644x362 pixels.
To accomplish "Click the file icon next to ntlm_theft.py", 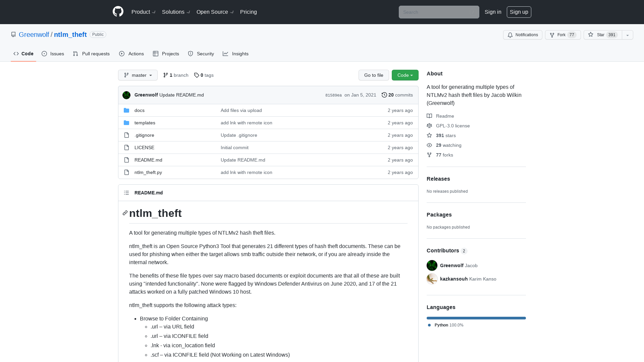I will (126, 172).
